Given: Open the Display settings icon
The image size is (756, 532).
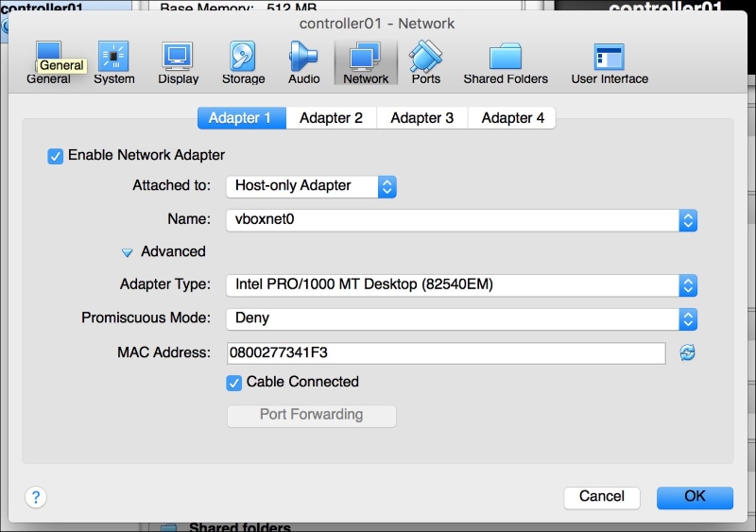Looking at the screenshot, I should point(178,62).
